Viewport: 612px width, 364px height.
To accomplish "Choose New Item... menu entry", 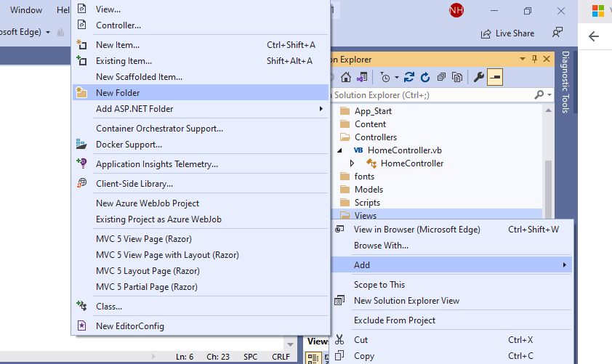I will click(x=200, y=45).
